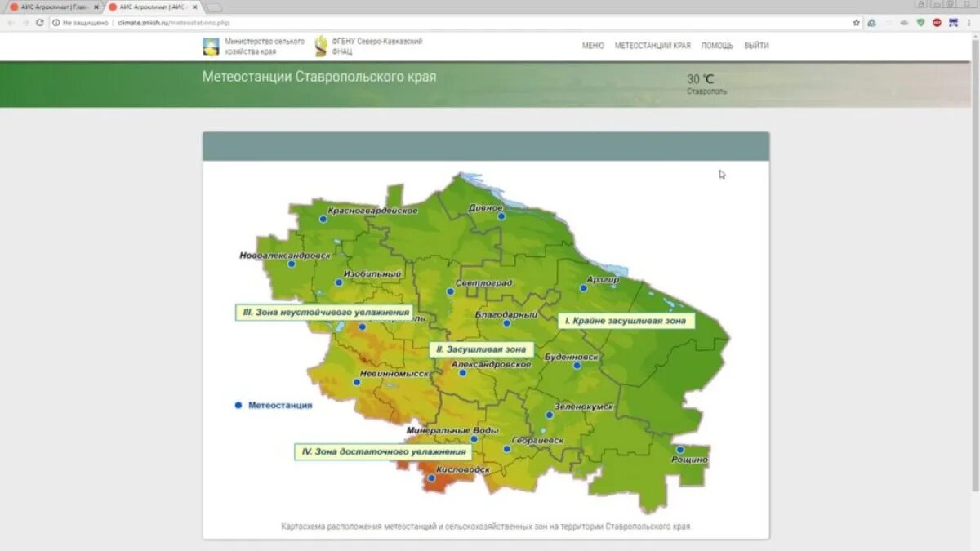Close the active 'АИС Агроклимат | АИС' tab
The width and height of the screenshot is (980, 551).
click(x=194, y=7)
